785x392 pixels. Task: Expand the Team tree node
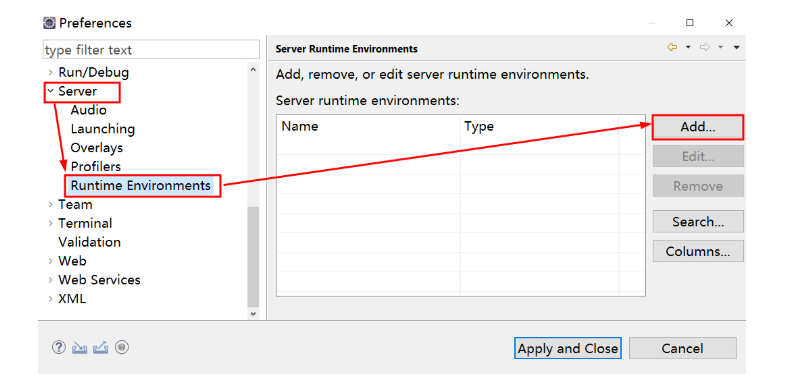[x=51, y=204]
